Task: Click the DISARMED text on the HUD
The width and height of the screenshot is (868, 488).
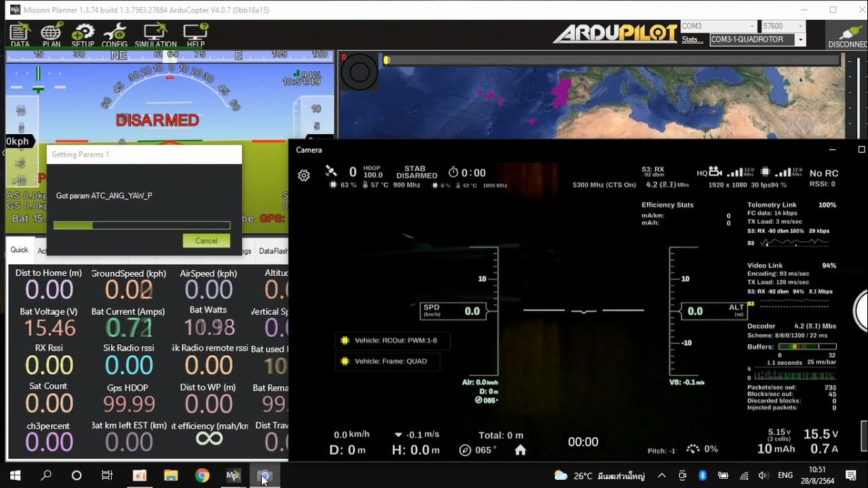Action: point(157,120)
